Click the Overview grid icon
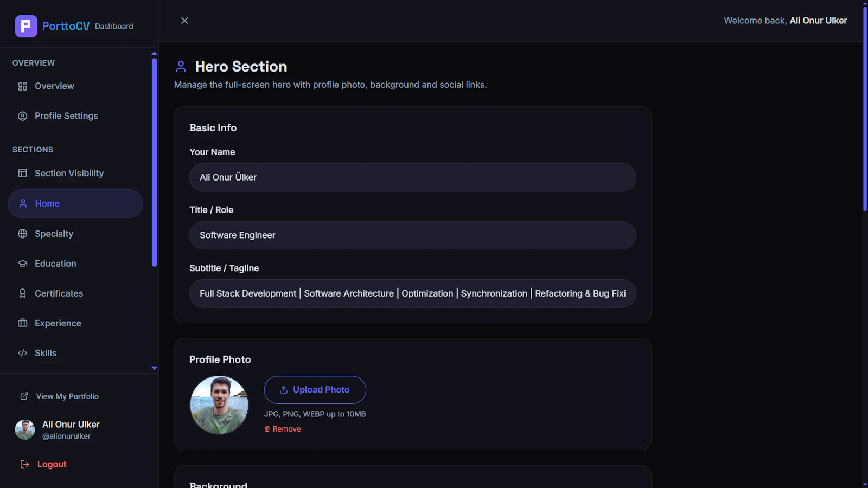 point(22,86)
